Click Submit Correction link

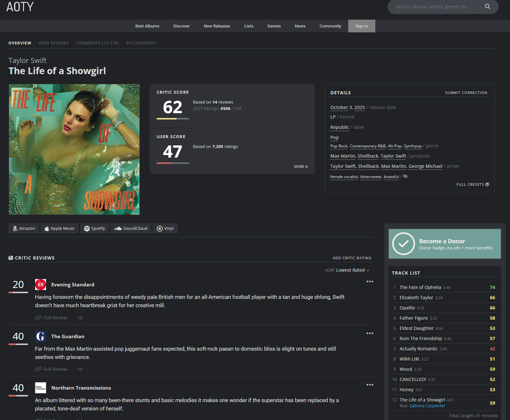tap(466, 93)
